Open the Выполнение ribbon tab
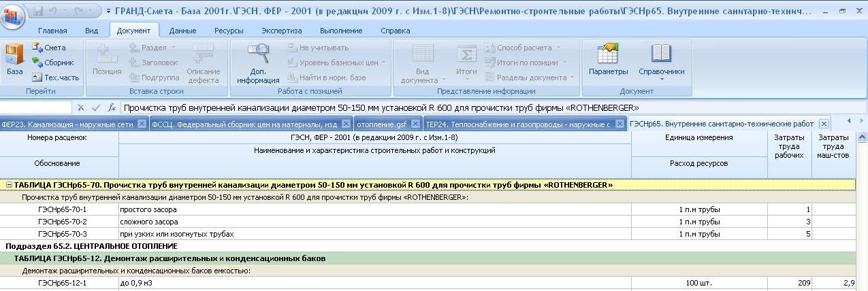The image size is (868, 291). [x=341, y=31]
